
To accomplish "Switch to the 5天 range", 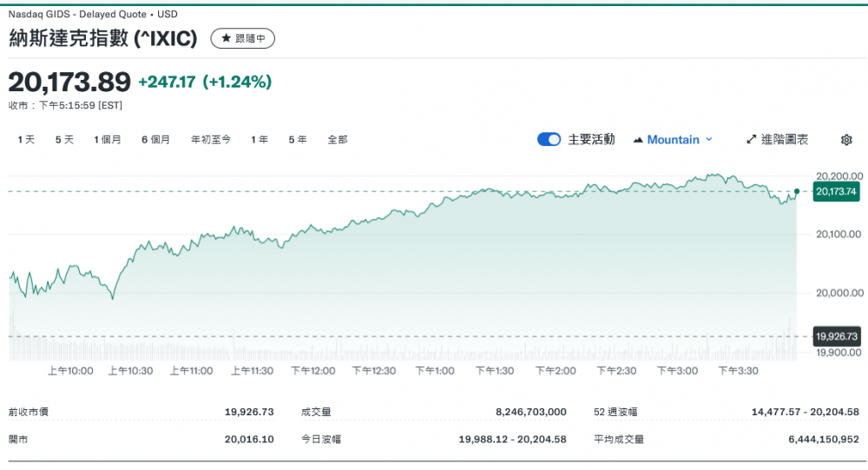I will [64, 140].
